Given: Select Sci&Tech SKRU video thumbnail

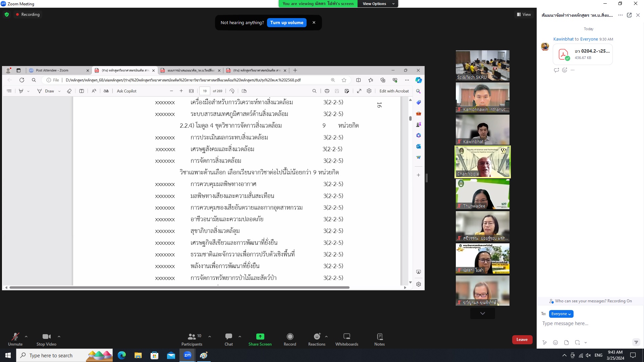Looking at the screenshot, I should pyautogui.click(x=483, y=65).
